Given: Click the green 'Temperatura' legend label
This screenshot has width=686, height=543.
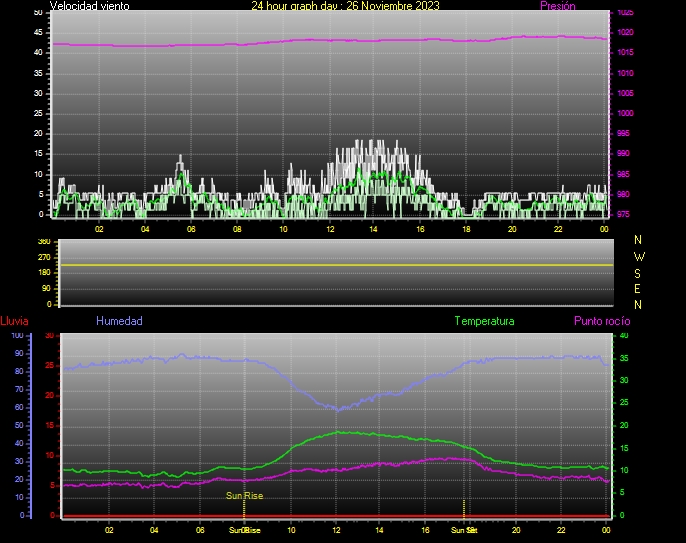Looking at the screenshot, I should [x=484, y=321].
